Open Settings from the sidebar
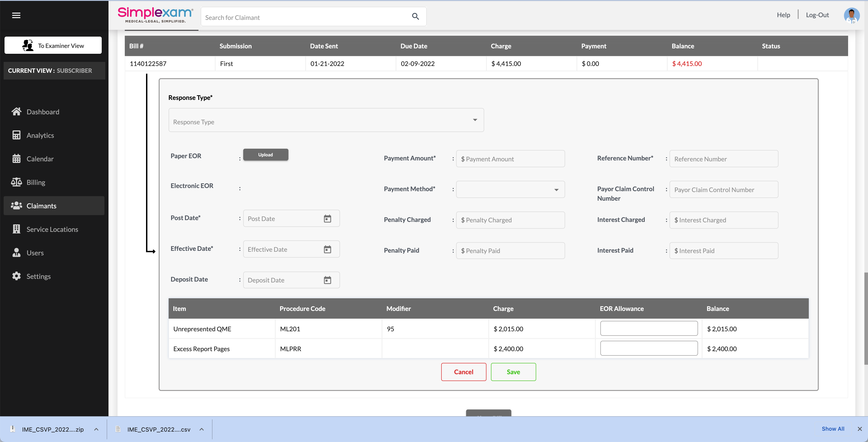This screenshot has height=442, width=868. 38,276
